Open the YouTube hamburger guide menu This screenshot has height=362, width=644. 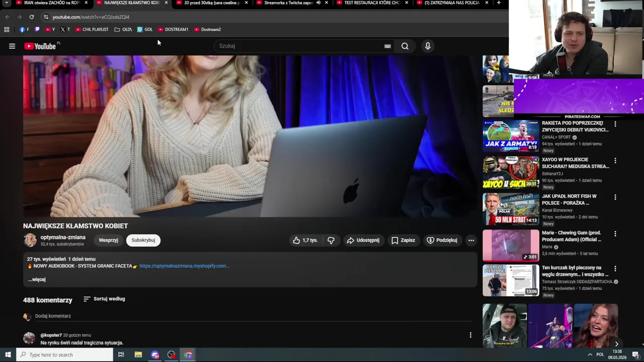[x=12, y=46]
